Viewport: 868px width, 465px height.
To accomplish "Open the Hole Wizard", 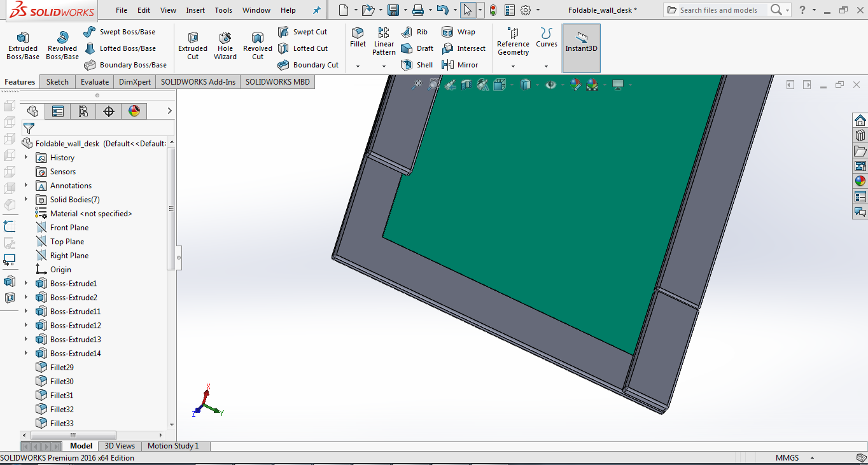I will click(225, 46).
